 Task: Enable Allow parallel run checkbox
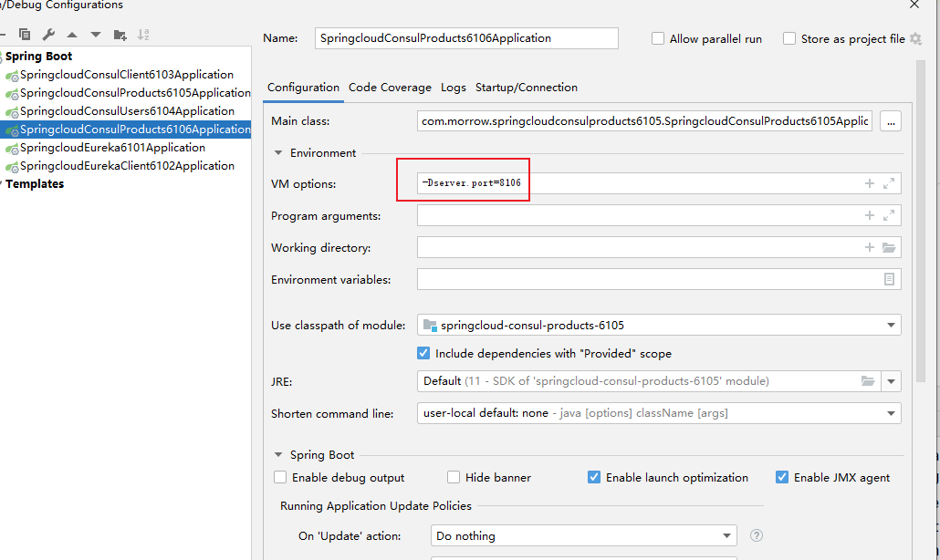click(658, 39)
